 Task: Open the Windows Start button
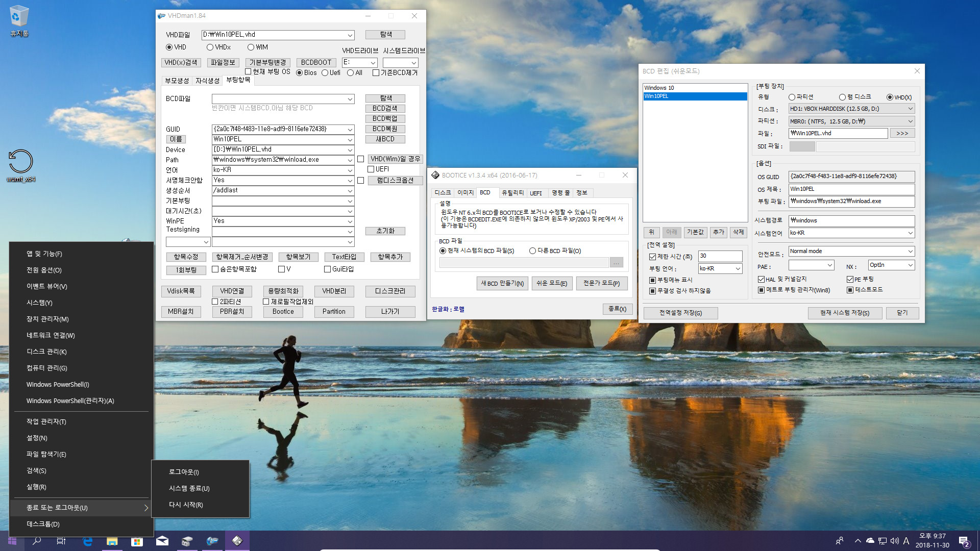[x=12, y=541]
